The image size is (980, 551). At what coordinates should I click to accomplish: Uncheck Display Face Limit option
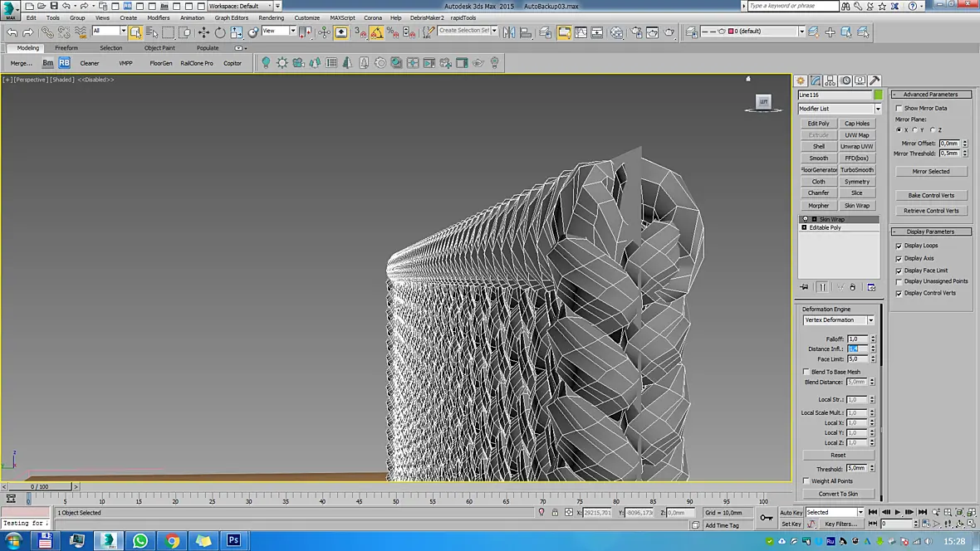tap(899, 271)
